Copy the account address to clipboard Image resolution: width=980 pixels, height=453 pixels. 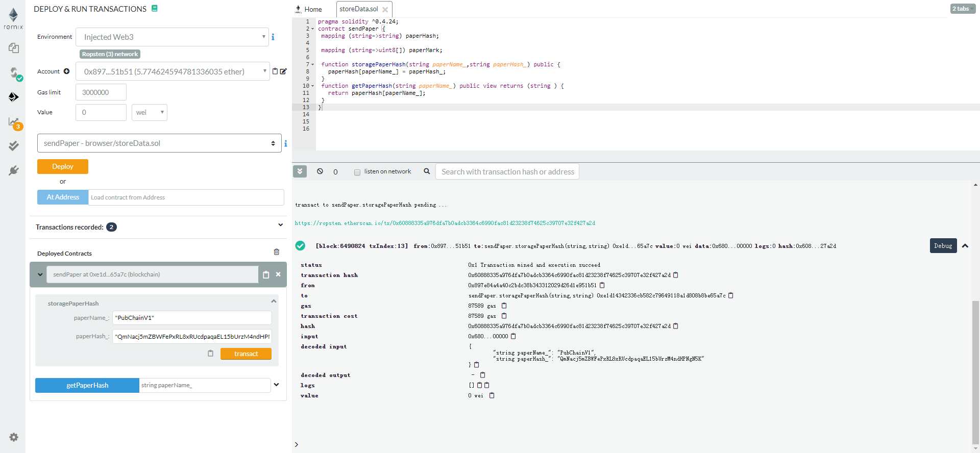[275, 71]
